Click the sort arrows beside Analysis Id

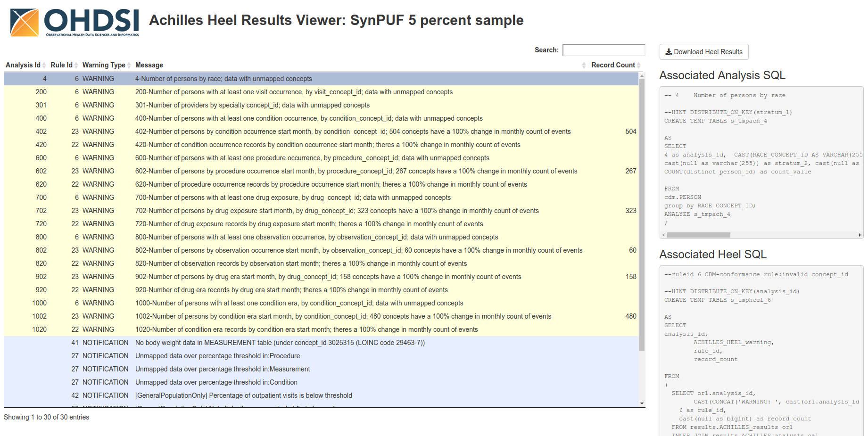coord(44,65)
